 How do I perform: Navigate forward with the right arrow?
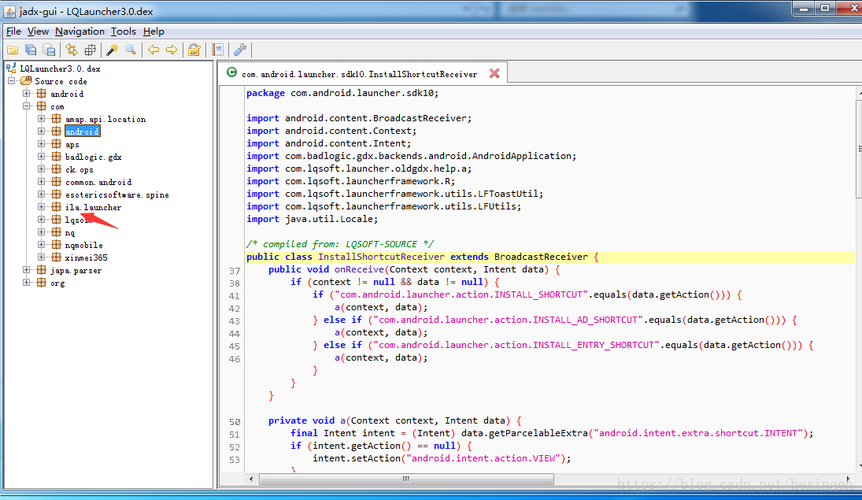172,50
